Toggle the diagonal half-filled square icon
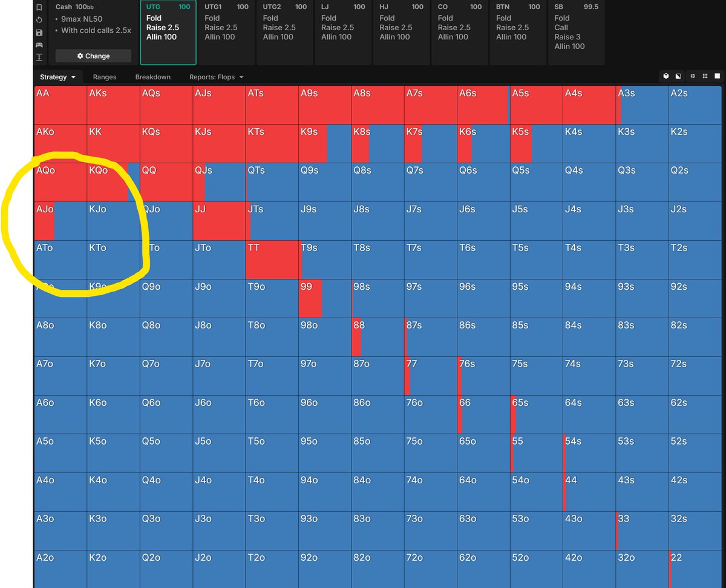The image size is (726, 588). coord(678,76)
